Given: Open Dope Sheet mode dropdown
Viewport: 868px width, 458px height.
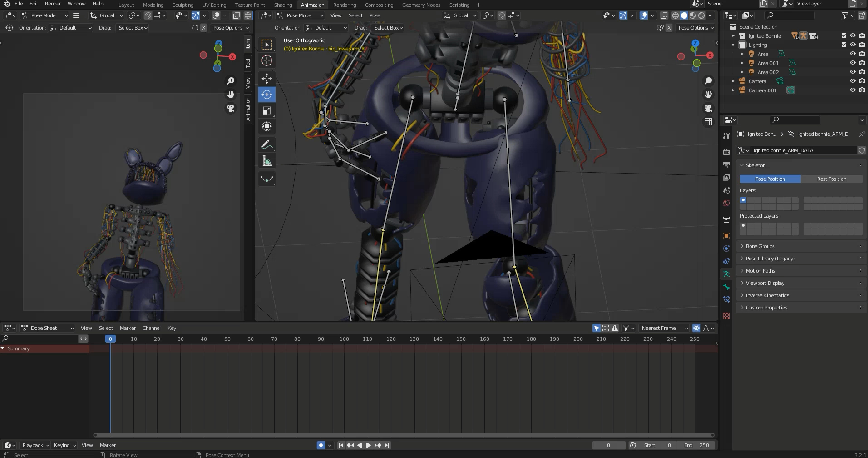Looking at the screenshot, I should [x=48, y=328].
